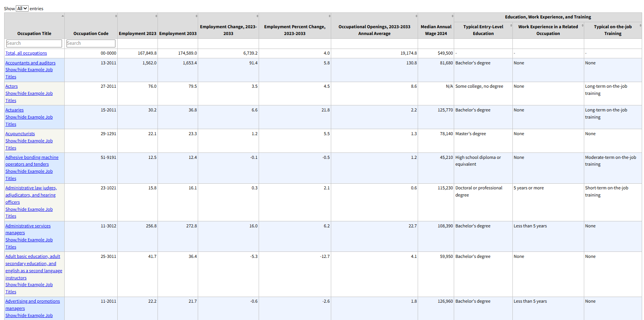Select the $49,500 median wage cell
This screenshot has width=644, height=320.
point(436,53)
